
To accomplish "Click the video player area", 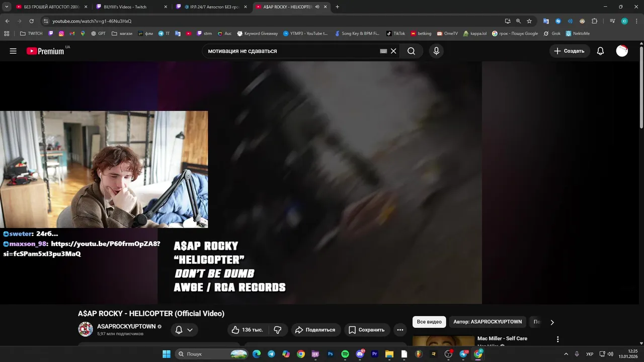I will [x=319, y=183].
